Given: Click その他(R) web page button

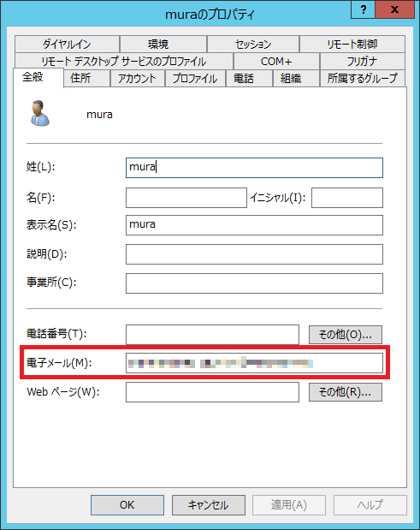Looking at the screenshot, I should (x=346, y=392).
